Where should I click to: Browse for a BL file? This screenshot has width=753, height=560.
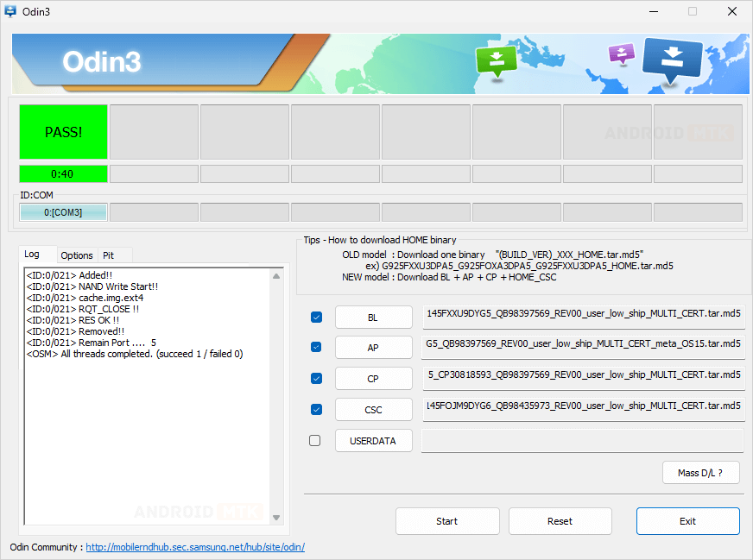pos(373,318)
